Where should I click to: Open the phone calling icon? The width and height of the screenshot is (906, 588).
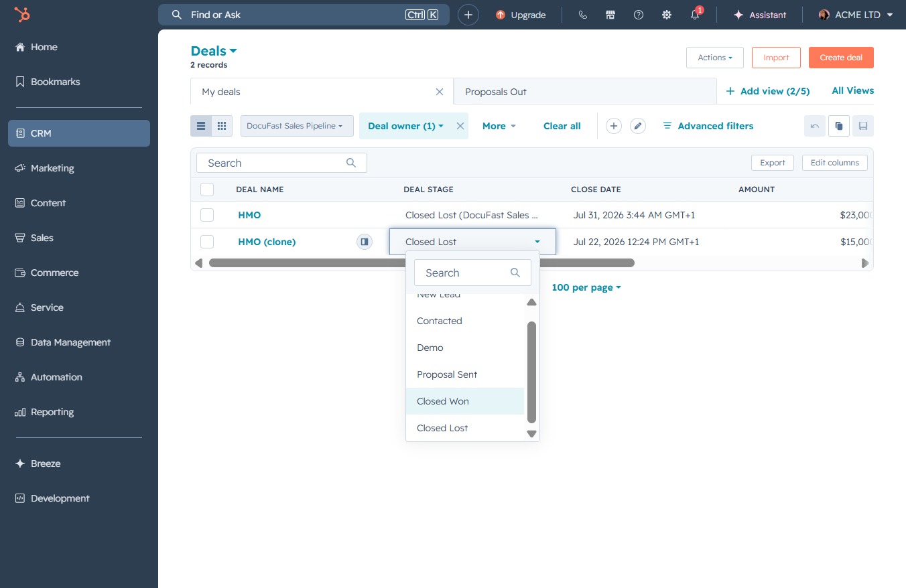(x=582, y=15)
